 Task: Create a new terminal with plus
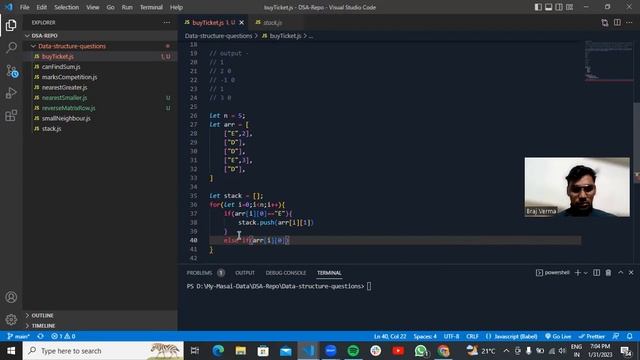577,273
